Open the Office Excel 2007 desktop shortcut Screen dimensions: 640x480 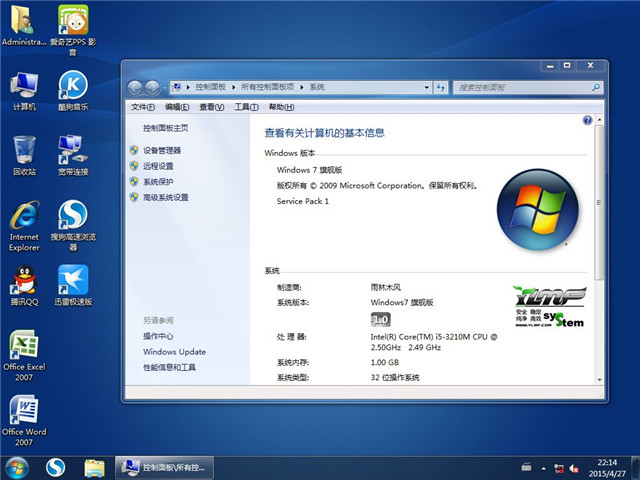coord(24,355)
